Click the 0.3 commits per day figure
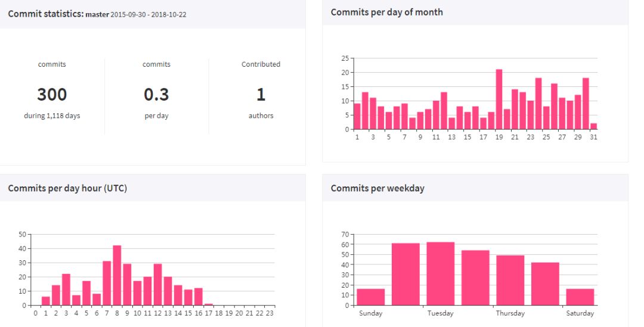 (x=156, y=94)
